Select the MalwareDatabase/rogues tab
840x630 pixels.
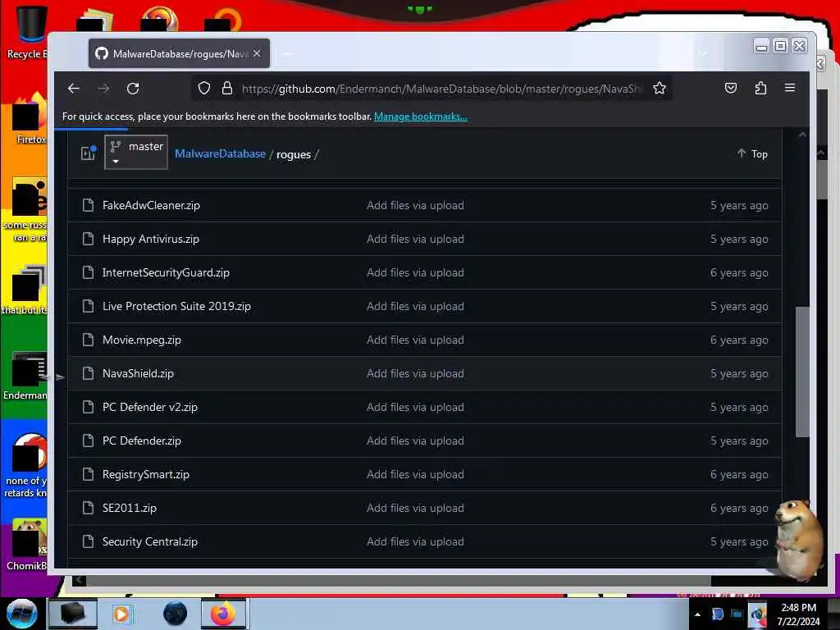click(179, 53)
